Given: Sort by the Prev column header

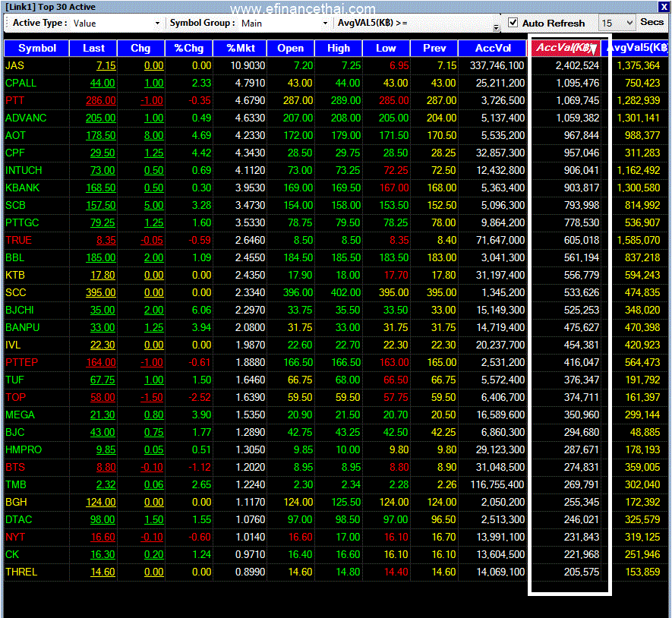Looking at the screenshot, I should coord(434,48).
